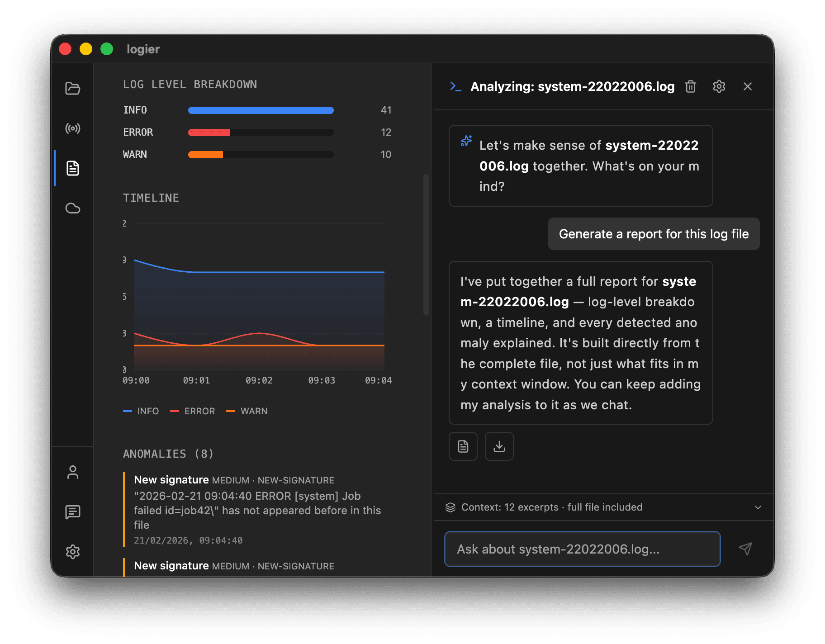Close the analysis chat panel
825x644 pixels.
(747, 86)
